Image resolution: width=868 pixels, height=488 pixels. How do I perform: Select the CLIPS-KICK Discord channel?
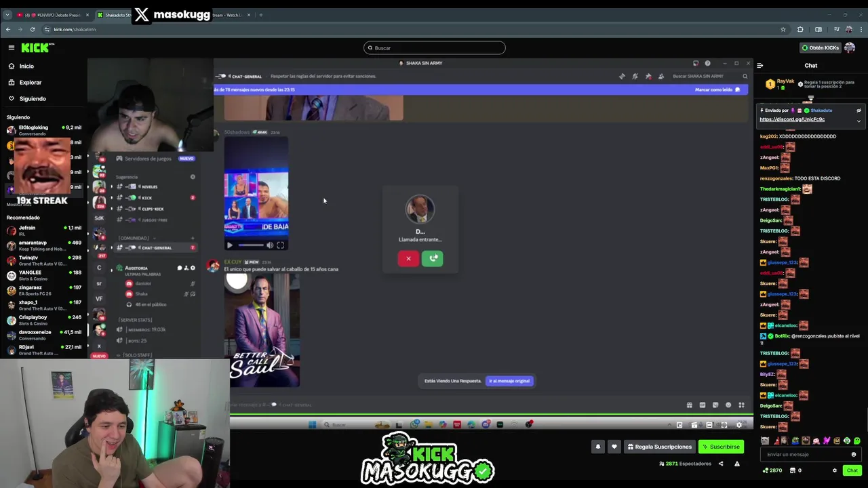tap(152, 209)
